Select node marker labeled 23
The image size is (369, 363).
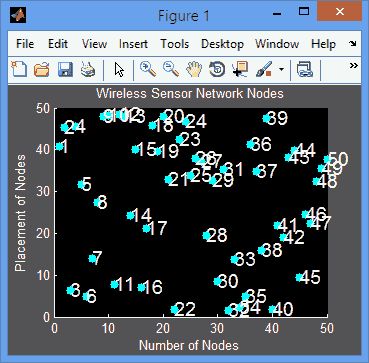(180, 140)
